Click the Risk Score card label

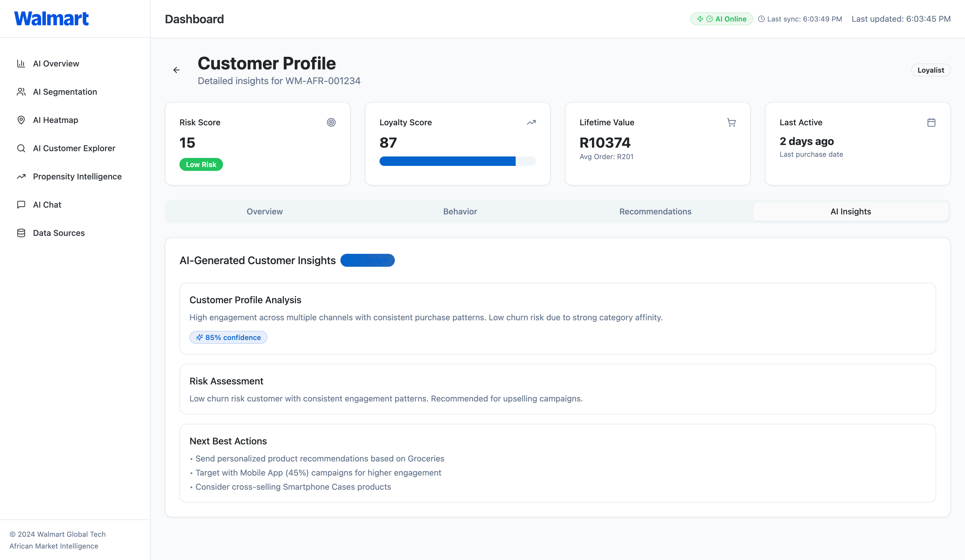tap(200, 122)
